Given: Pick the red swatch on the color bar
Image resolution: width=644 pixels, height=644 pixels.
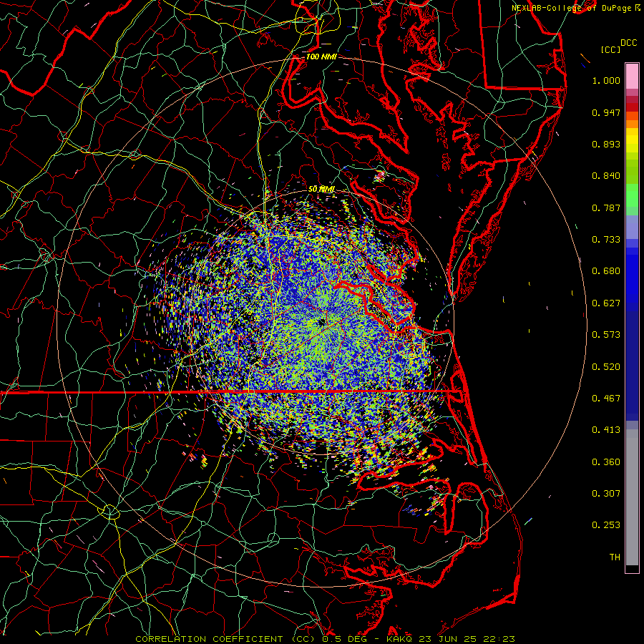Looking at the screenshot, I should (632, 107).
